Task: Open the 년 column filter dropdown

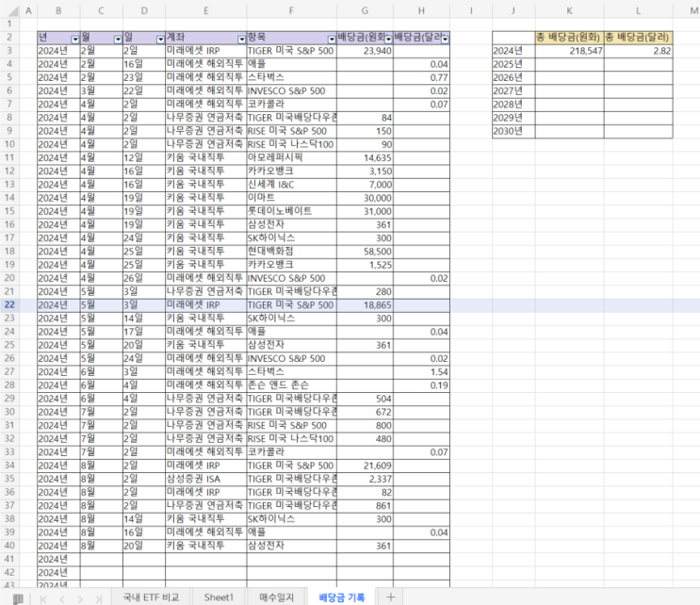Action: [x=75, y=40]
